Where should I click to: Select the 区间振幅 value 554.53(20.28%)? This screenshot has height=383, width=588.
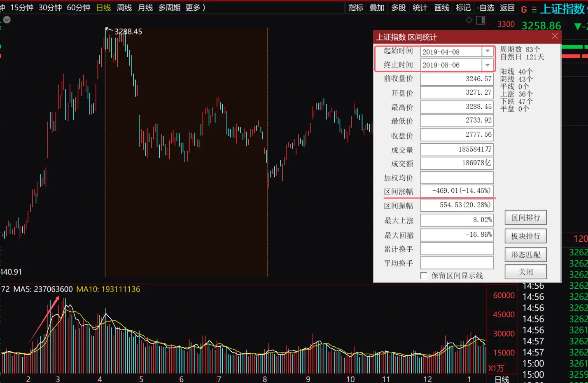click(x=457, y=205)
